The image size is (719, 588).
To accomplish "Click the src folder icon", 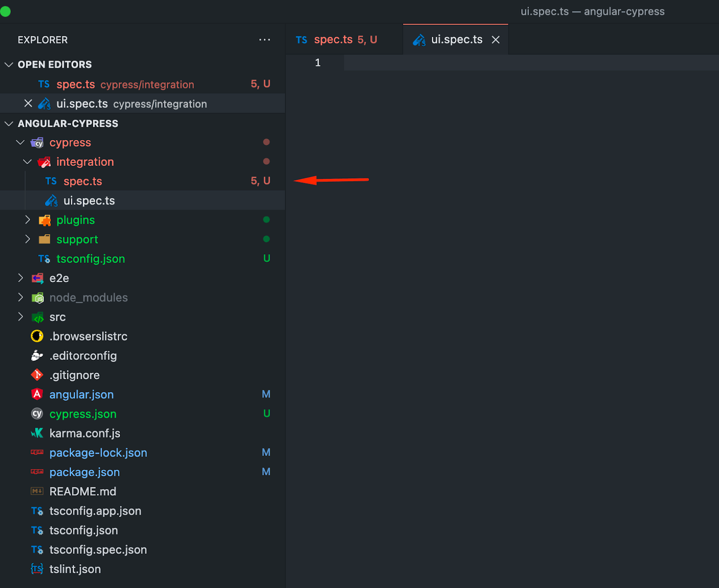I will [x=37, y=317].
